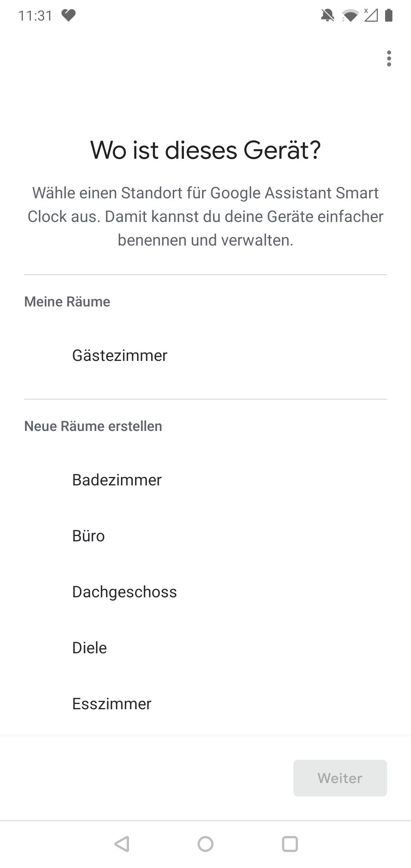Pick Büro as the device location
The width and height of the screenshot is (411, 868).
tap(89, 536)
